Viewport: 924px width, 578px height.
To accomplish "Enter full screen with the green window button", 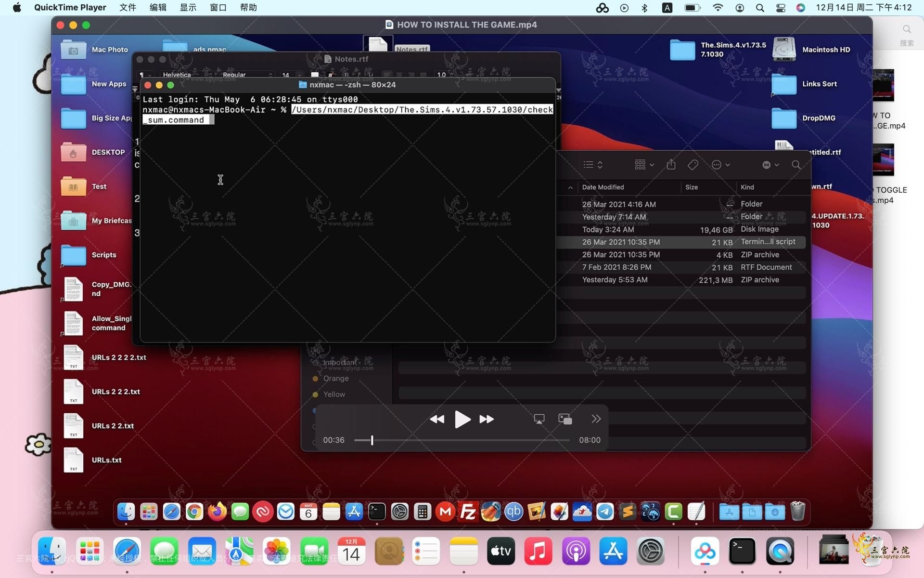I will point(86,25).
